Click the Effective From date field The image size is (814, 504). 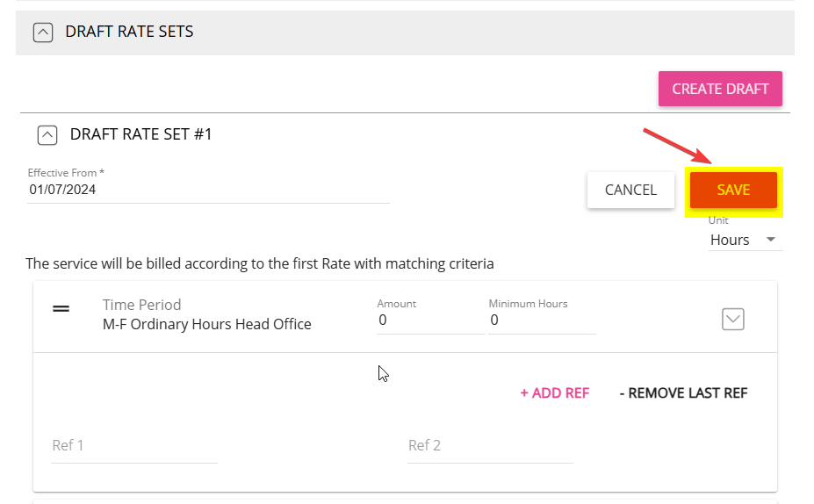[208, 190]
